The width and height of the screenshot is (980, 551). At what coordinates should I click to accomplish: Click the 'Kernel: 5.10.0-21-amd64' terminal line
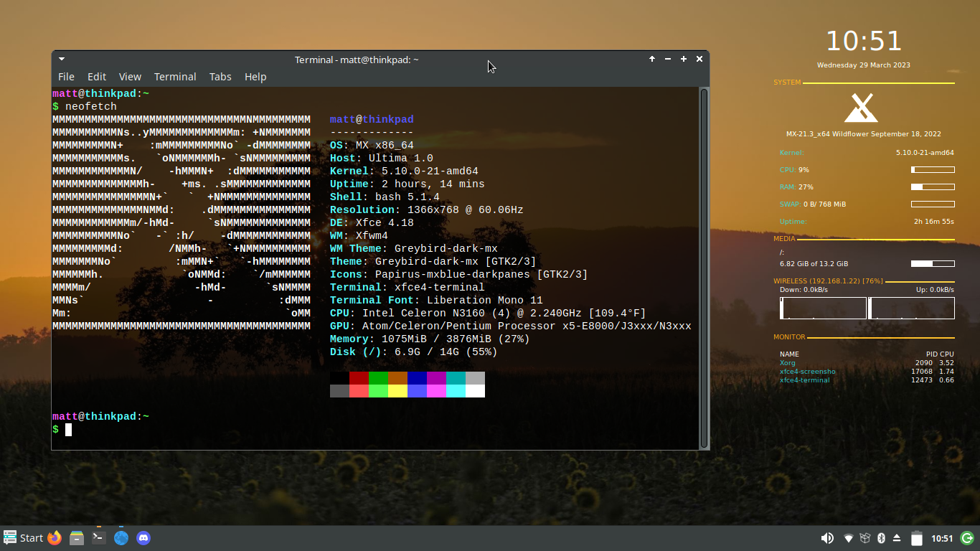point(404,171)
